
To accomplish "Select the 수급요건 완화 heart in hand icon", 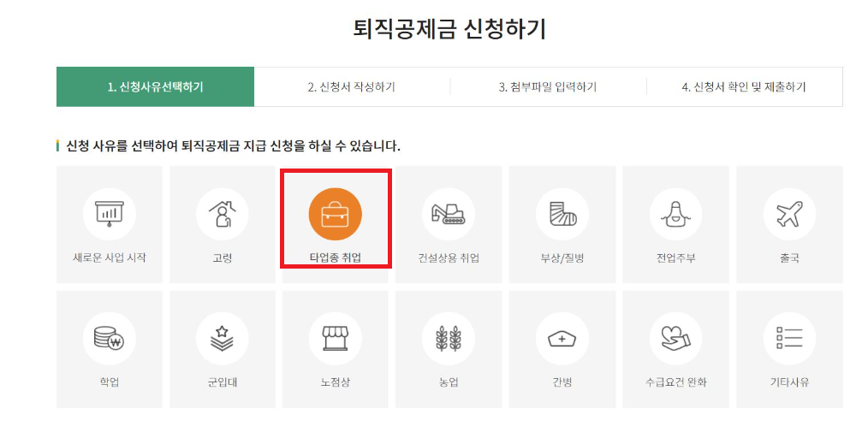I will [675, 339].
